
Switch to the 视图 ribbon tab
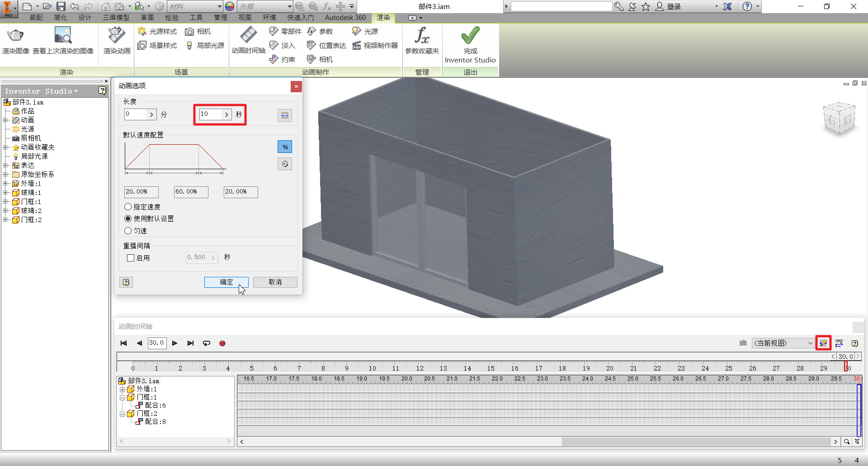(x=245, y=17)
